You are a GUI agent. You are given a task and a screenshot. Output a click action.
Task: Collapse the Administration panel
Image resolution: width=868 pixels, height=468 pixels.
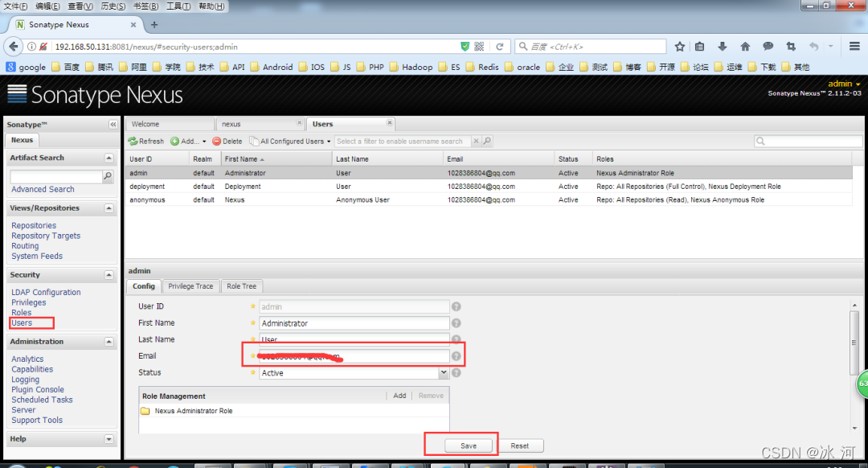(109, 342)
